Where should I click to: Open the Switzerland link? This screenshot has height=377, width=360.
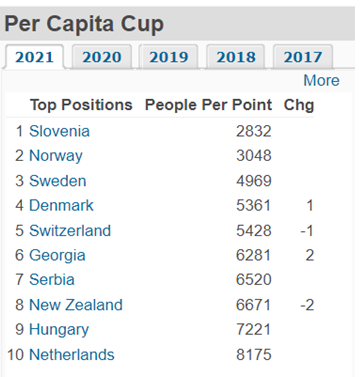[70, 230]
